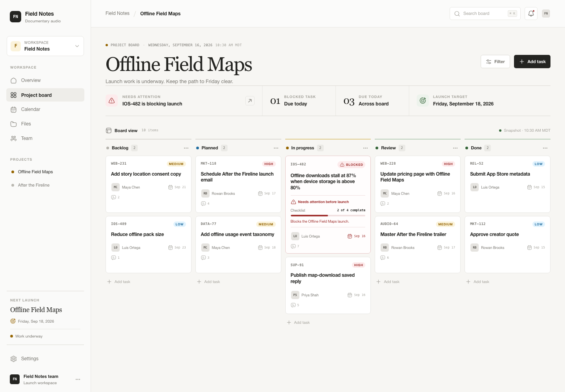Expand the Field Notes workspace switcher
Screen dimensions: 565x392
coord(45,46)
